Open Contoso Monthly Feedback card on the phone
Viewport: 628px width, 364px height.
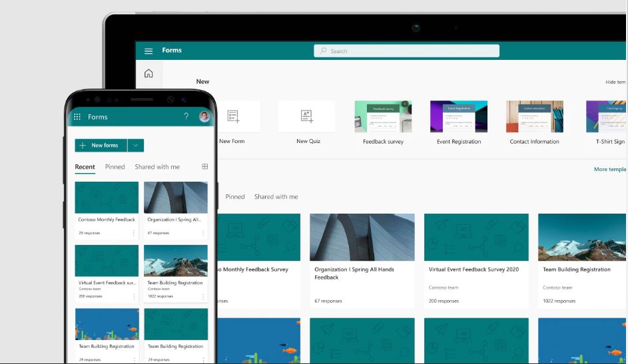point(107,210)
